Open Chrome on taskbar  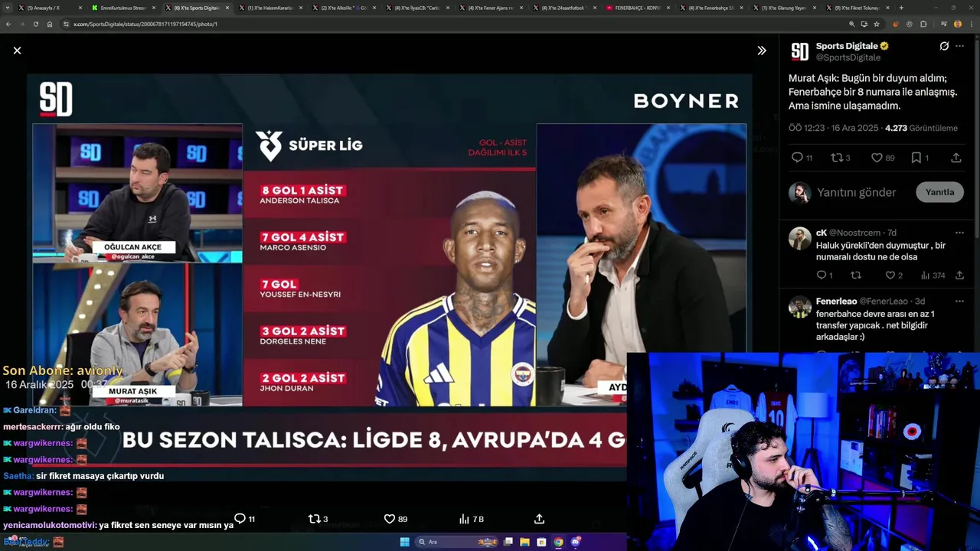558,542
